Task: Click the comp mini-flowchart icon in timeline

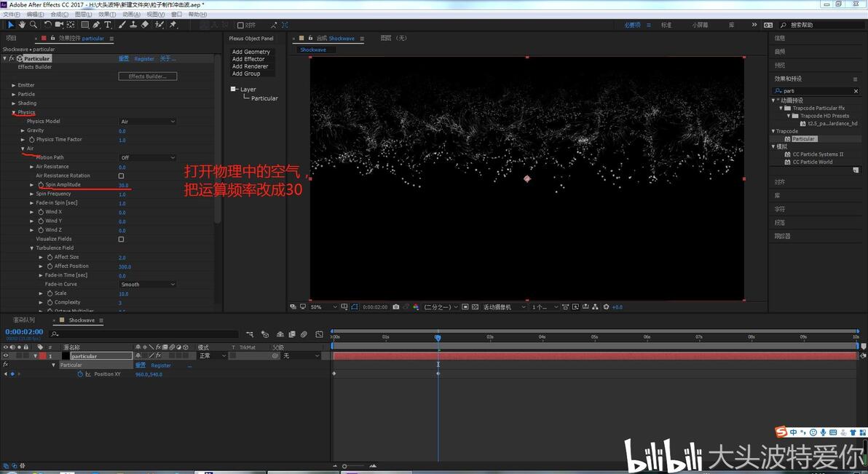Action: click(250, 334)
